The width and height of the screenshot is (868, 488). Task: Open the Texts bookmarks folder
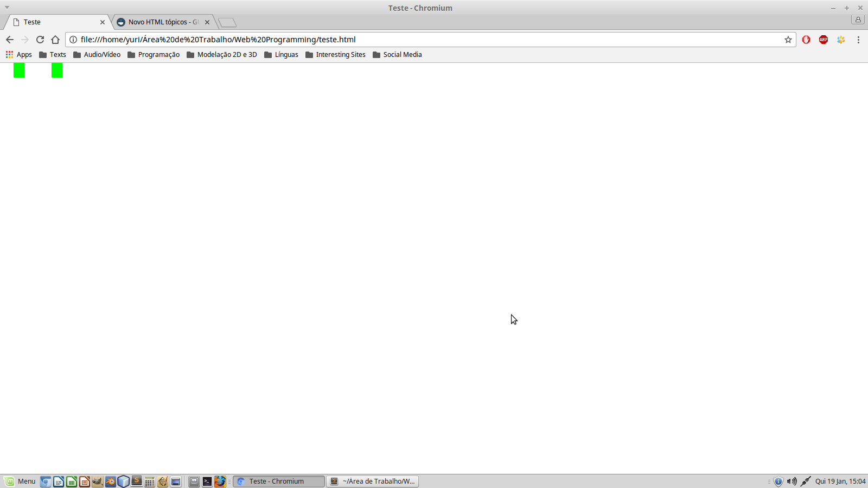tap(53, 55)
